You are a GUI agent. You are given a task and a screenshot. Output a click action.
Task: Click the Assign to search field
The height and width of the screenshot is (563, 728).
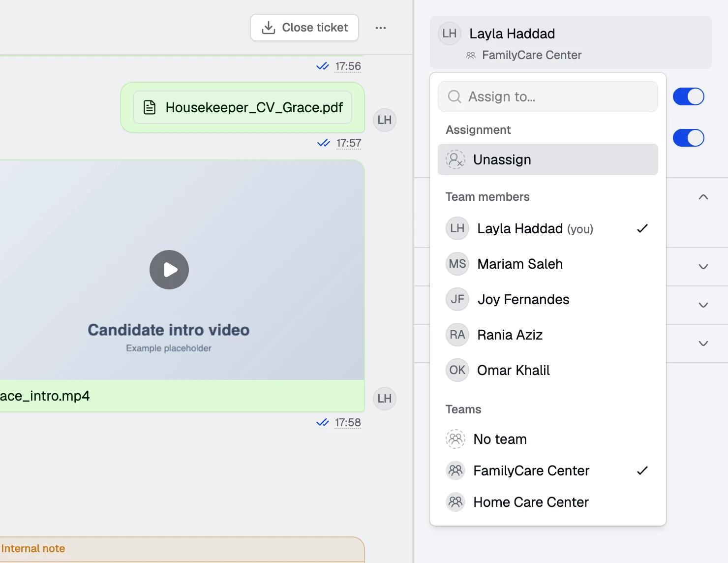(x=548, y=96)
